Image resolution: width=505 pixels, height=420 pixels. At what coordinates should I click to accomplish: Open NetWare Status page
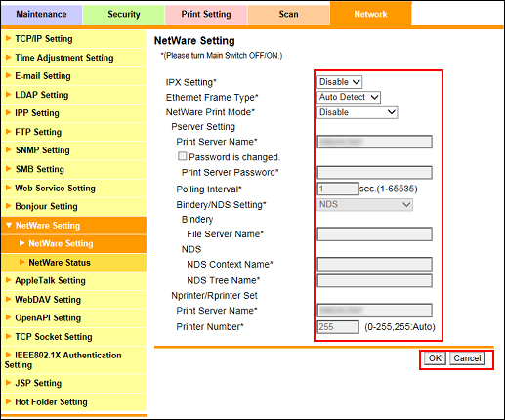(73, 263)
